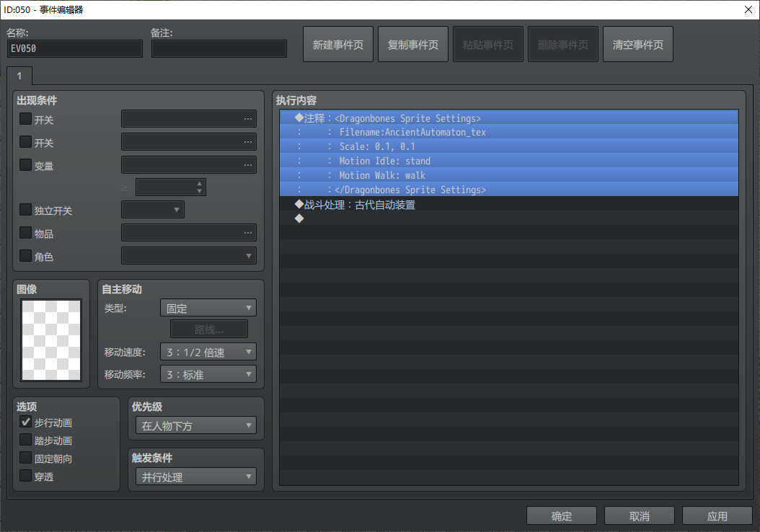Select the Motion Walk: walk line
760x532 pixels.
point(509,175)
